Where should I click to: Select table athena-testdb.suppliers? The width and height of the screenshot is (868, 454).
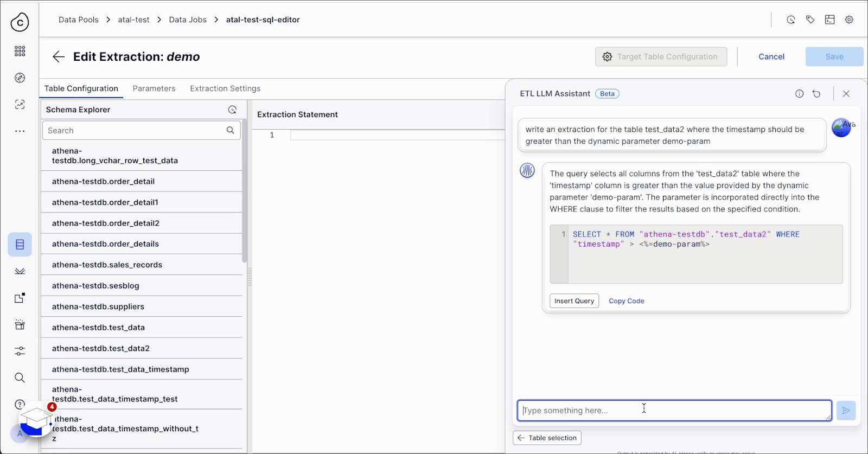pyautogui.click(x=141, y=306)
